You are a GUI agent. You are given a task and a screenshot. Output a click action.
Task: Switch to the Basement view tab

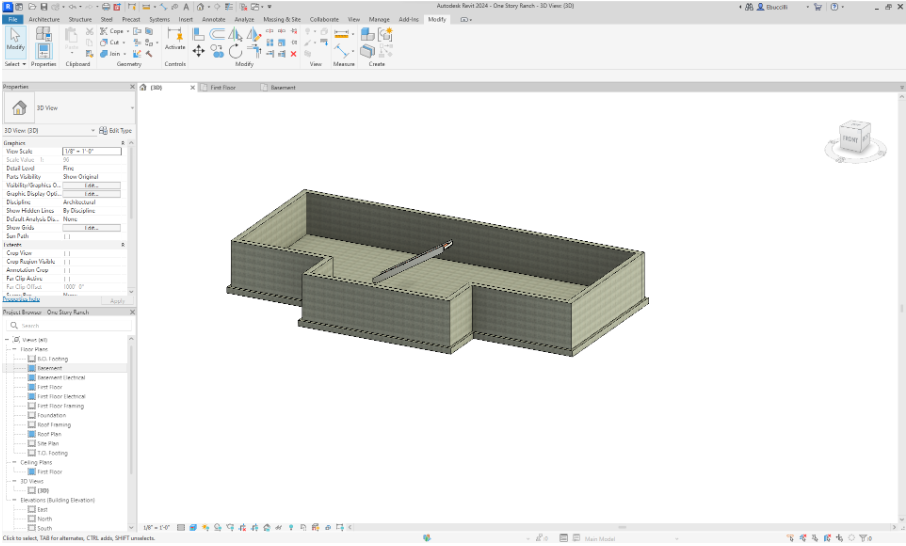click(283, 87)
